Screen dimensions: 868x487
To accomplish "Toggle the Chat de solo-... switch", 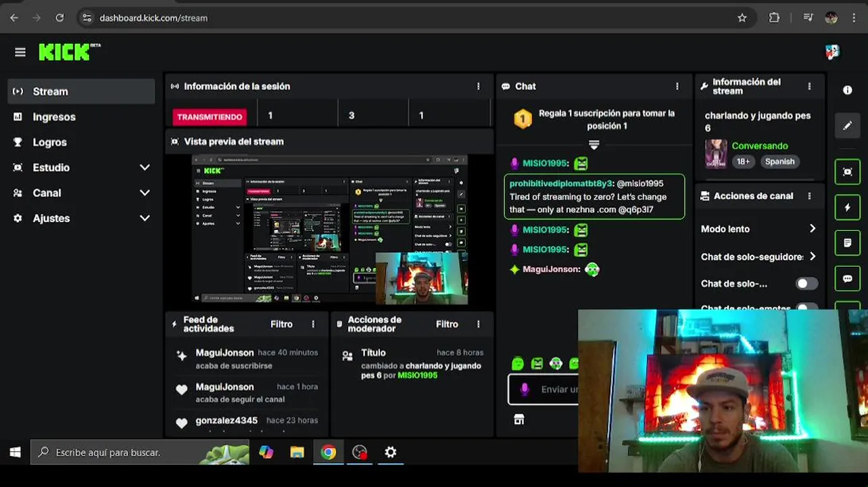I will coord(806,284).
